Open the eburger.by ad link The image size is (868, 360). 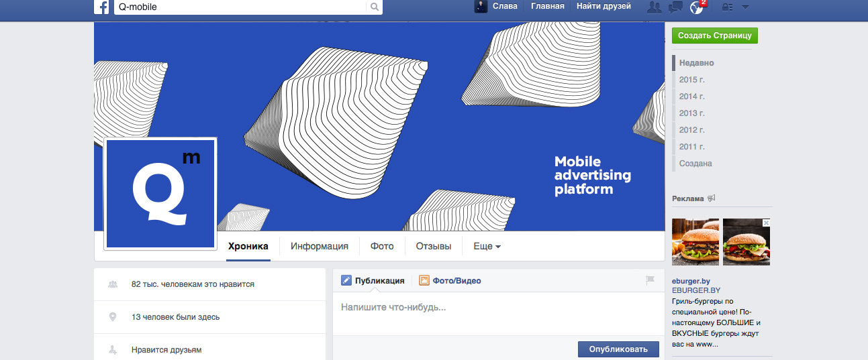pyautogui.click(x=691, y=281)
